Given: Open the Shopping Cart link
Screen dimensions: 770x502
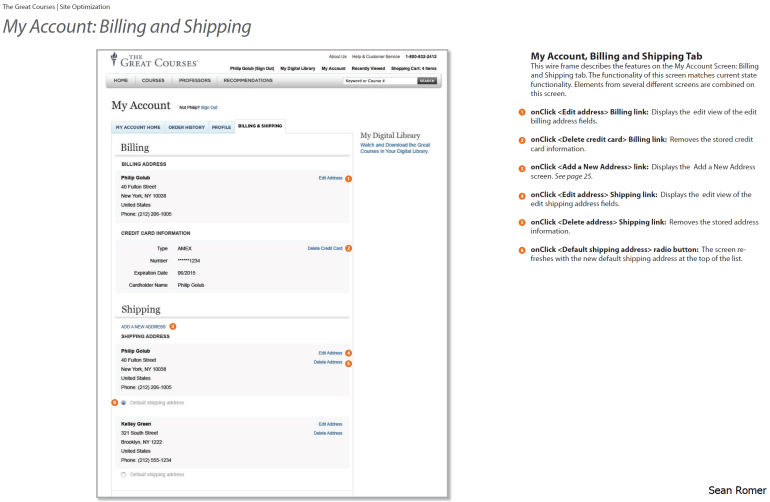Looking at the screenshot, I should pos(414,68).
